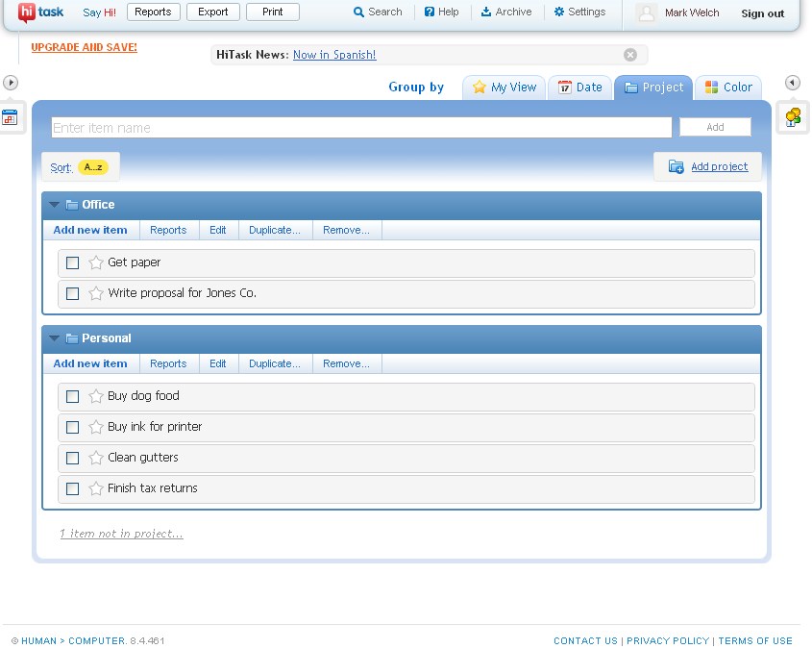Remove the Office project
The width and height of the screenshot is (812, 649).
(x=347, y=230)
